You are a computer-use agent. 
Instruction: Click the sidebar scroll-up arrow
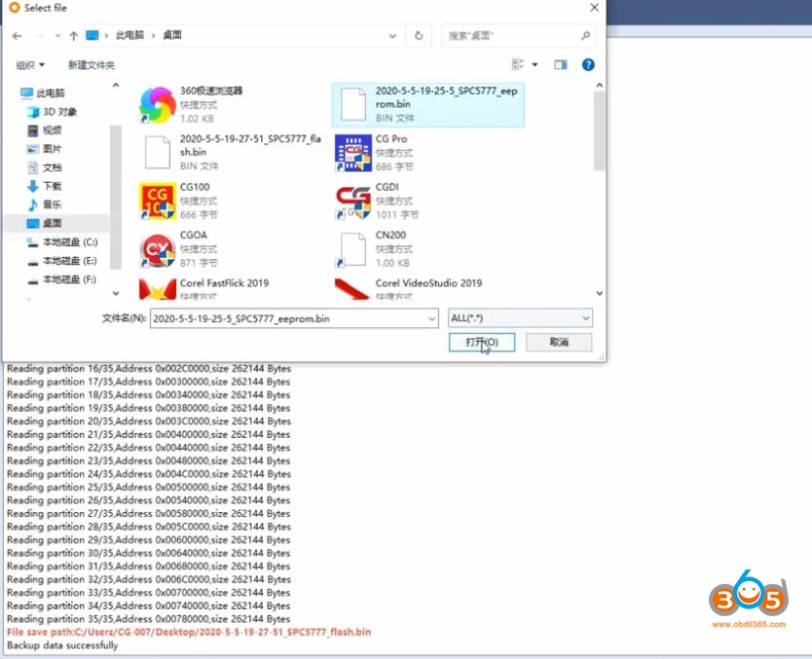pyautogui.click(x=116, y=85)
